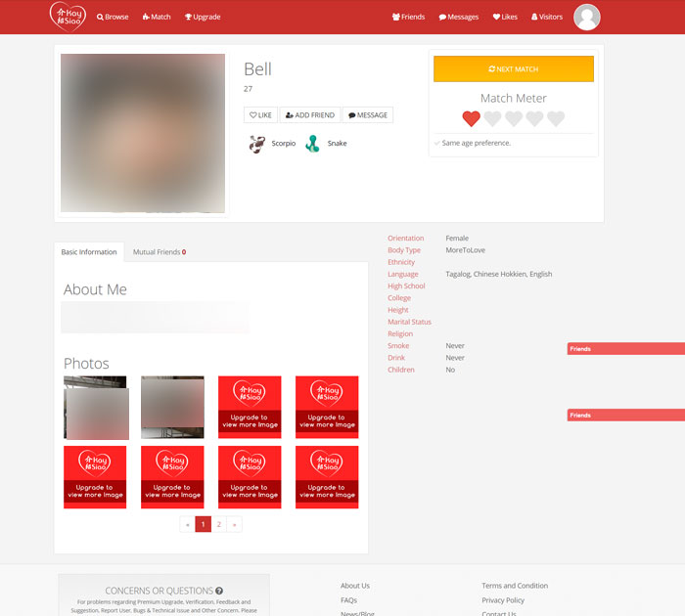The width and height of the screenshot is (685, 616).
Task: View Likes in the navbar
Action: pyautogui.click(x=505, y=17)
